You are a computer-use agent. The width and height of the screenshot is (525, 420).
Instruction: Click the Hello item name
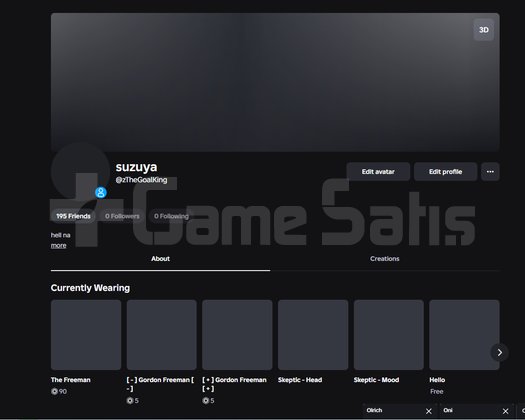(x=437, y=380)
